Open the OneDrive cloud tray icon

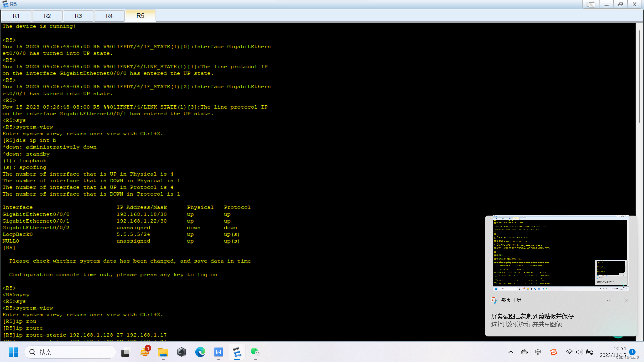click(524, 352)
